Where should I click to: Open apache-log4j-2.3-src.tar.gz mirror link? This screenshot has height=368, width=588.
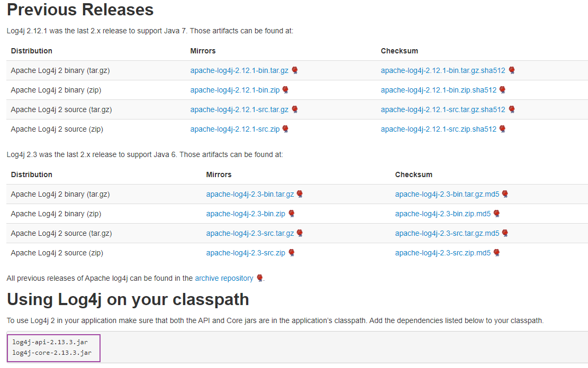250,233
